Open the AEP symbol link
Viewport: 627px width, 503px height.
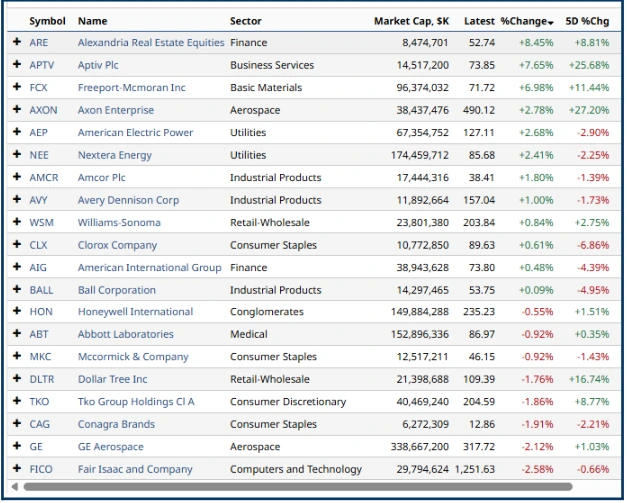[x=38, y=132]
